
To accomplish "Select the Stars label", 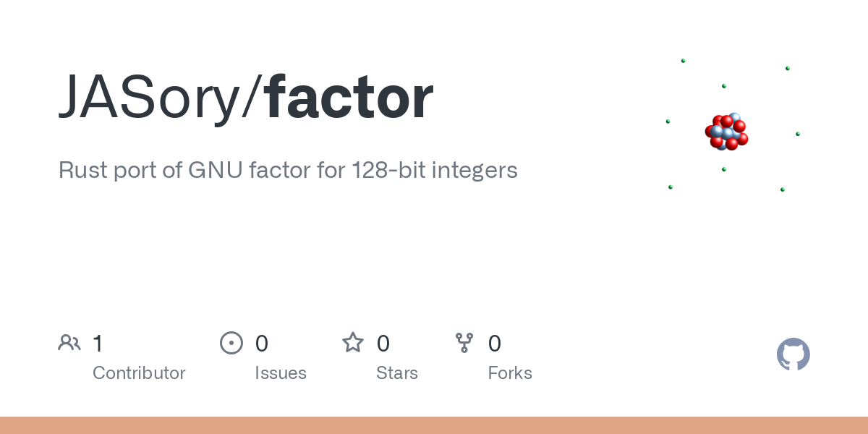I will [397, 373].
